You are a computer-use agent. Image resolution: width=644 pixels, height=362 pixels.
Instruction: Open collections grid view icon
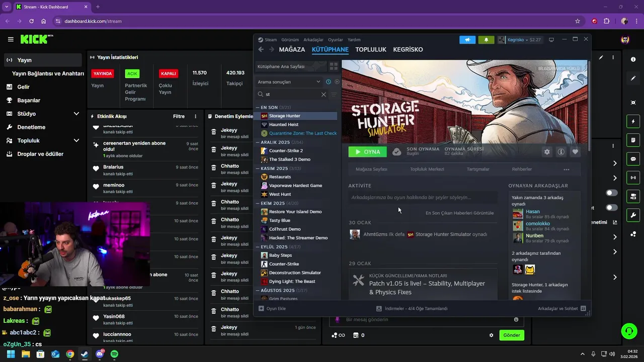coord(334,66)
